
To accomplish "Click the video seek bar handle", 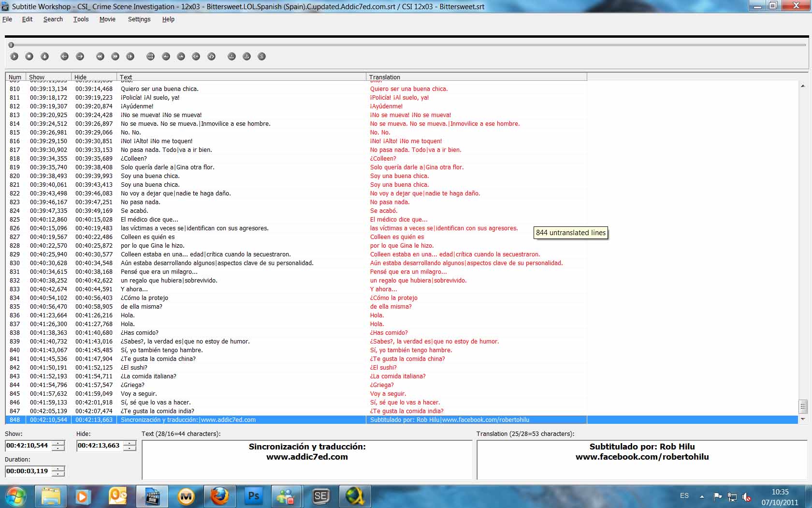I will 11,45.
